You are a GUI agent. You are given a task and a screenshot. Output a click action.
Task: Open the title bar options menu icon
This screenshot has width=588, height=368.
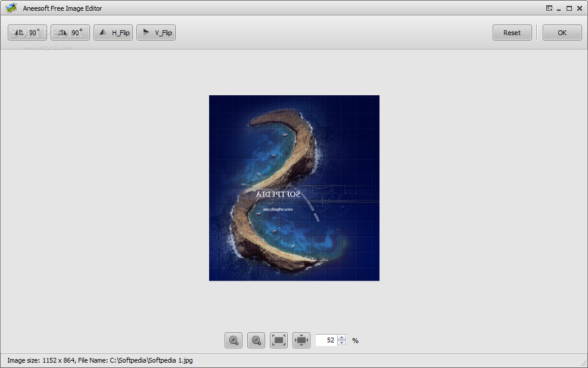pos(549,8)
